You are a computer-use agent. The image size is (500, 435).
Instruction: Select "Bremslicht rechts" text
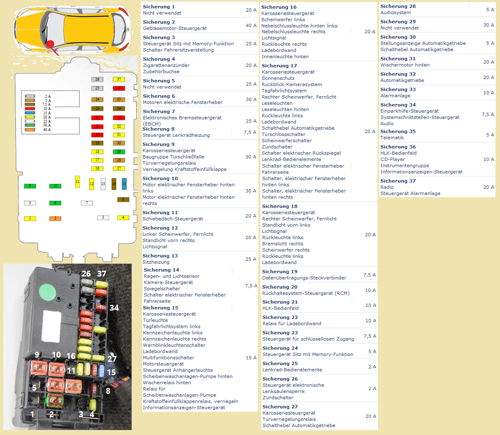click(x=282, y=244)
